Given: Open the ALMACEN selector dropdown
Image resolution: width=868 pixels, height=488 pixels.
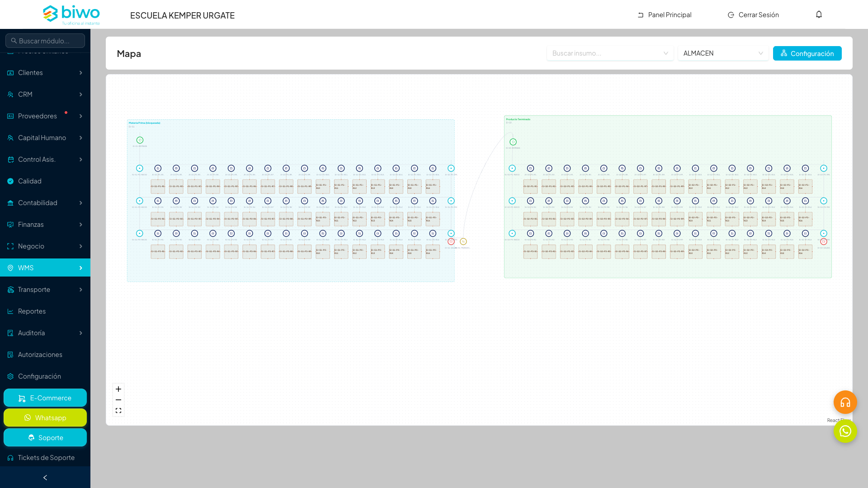Looking at the screenshot, I should pos(723,53).
